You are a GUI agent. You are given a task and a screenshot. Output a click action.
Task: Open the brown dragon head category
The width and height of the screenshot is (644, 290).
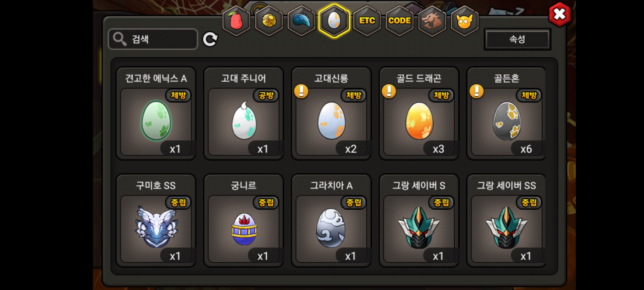[x=432, y=21]
